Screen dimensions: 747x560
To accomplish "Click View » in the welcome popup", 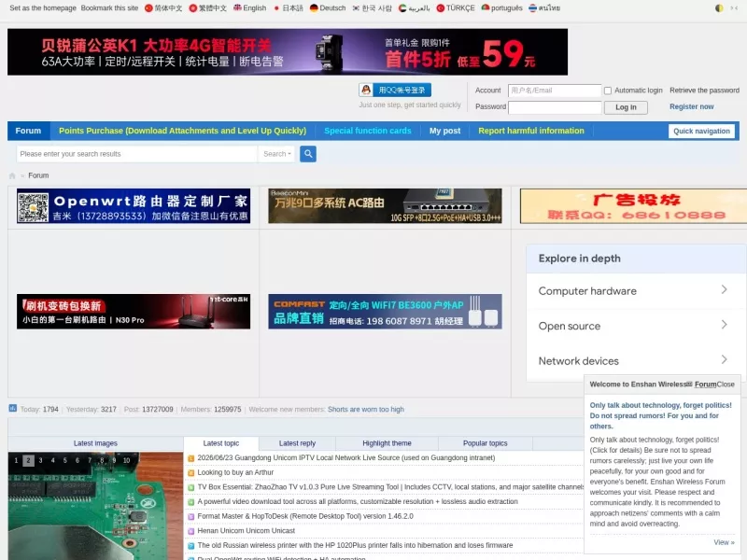I will click(724, 542).
